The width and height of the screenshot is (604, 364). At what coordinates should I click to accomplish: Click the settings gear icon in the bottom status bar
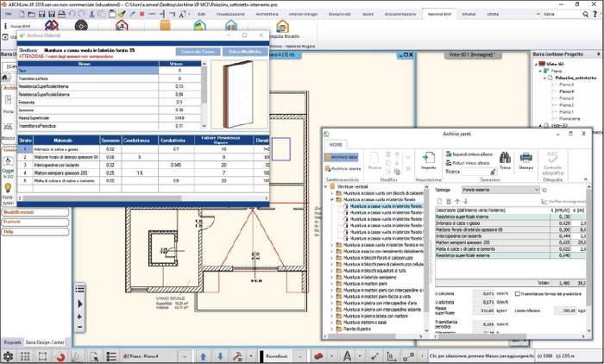pos(8,356)
